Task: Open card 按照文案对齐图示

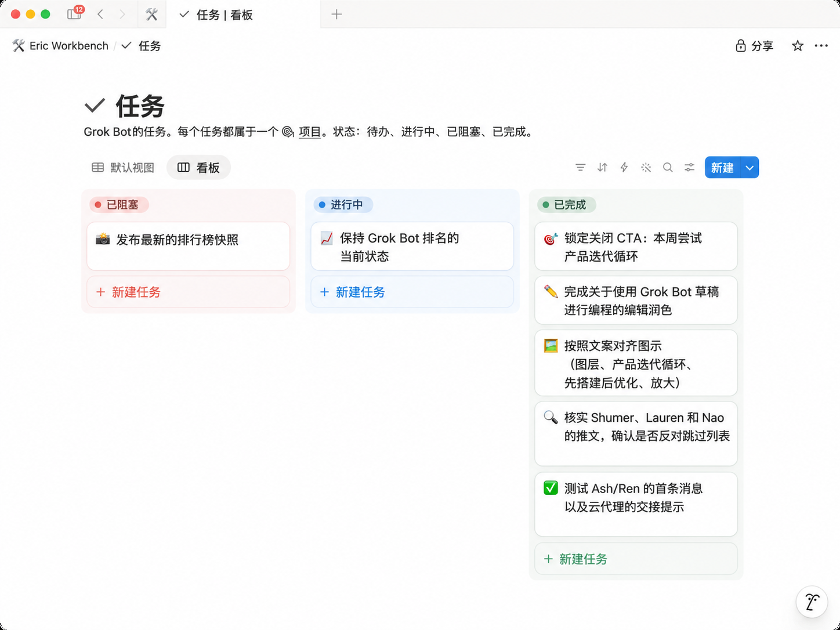Action: [636, 363]
